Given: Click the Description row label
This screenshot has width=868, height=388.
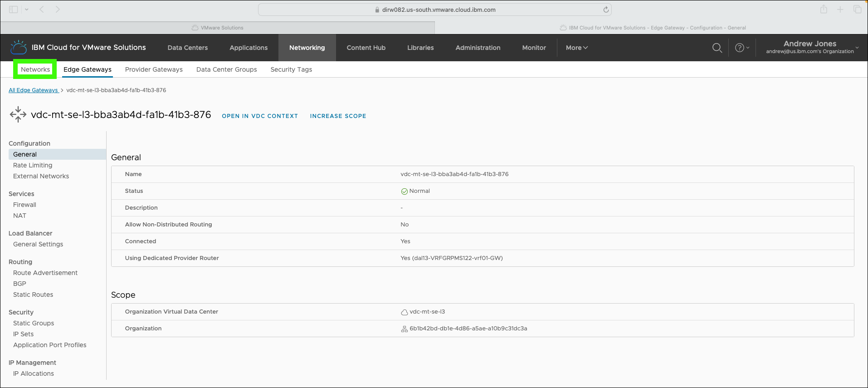Looking at the screenshot, I should coord(141,208).
